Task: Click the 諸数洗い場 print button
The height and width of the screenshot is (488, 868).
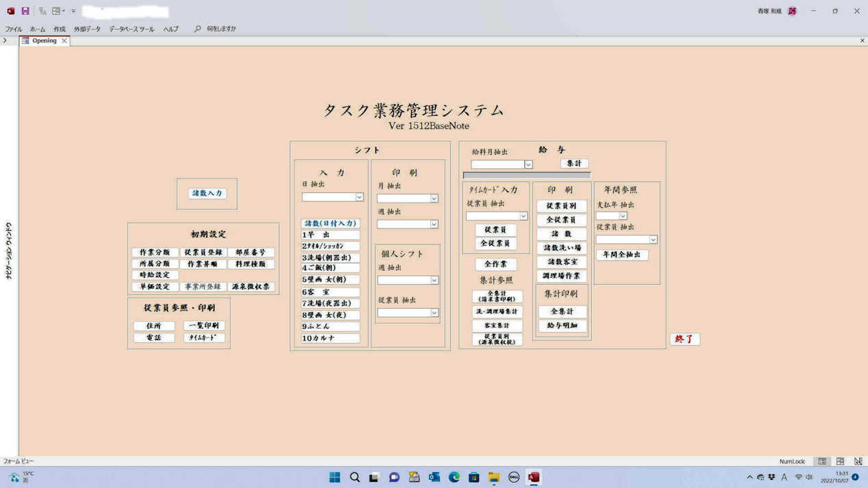Action: pyautogui.click(x=561, y=248)
